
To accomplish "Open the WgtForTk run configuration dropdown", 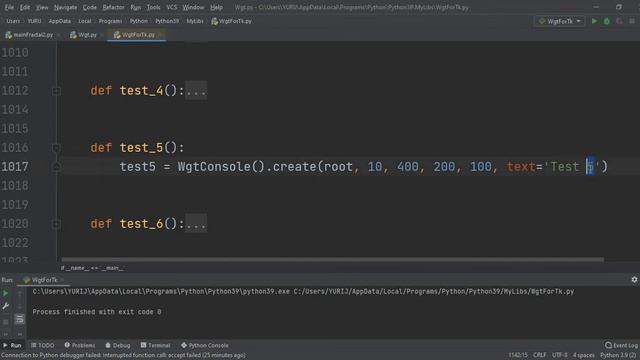I will [x=560, y=21].
